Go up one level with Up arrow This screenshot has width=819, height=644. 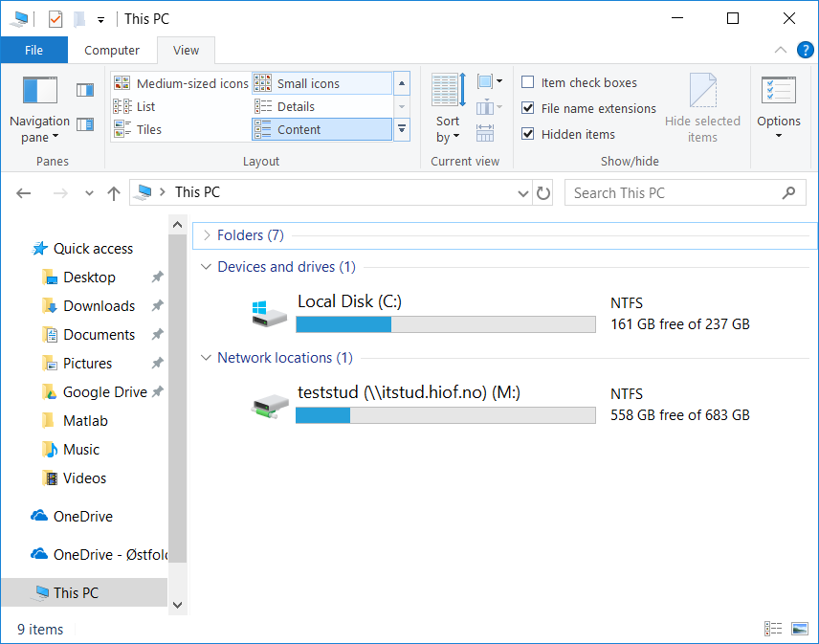coord(113,193)
